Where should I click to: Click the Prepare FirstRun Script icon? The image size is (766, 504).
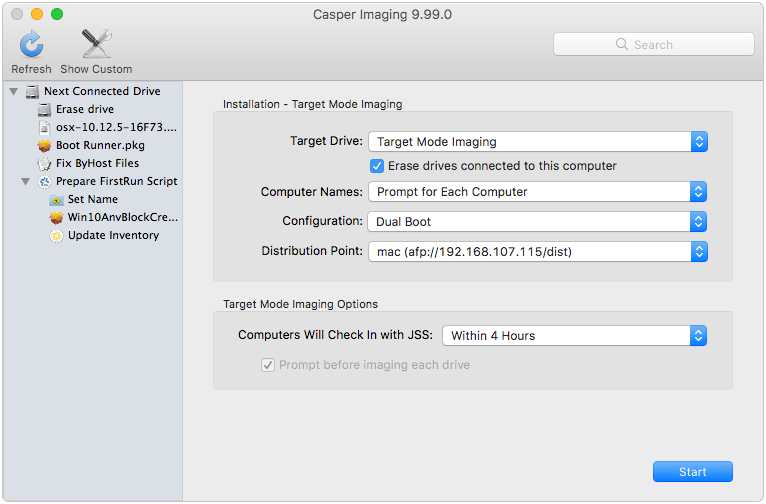[x=44, y=182]
